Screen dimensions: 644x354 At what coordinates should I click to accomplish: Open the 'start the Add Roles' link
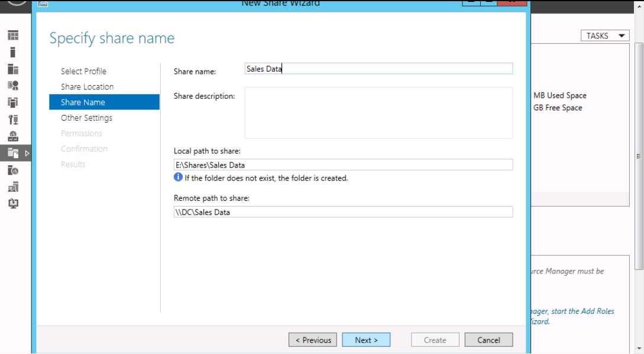582,311
